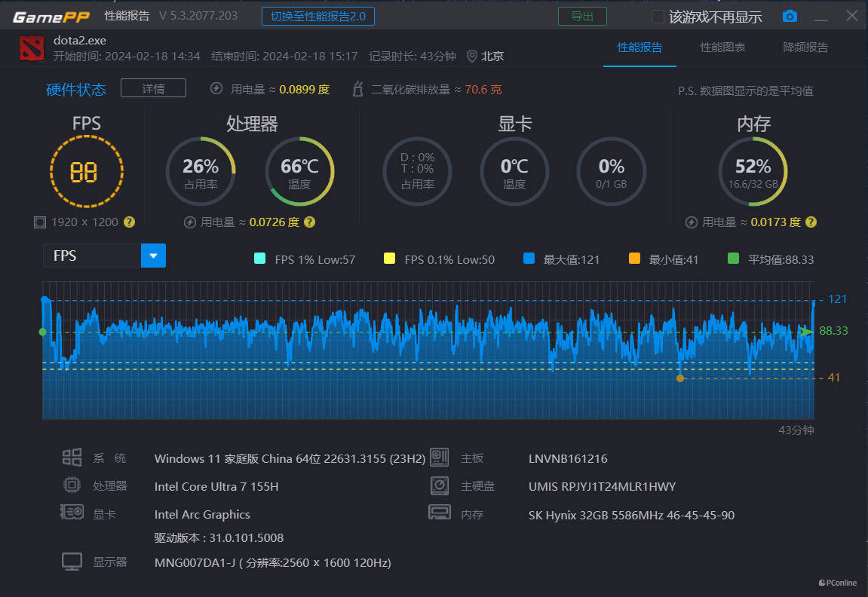Click the FPS combo box field

pos(92,256)
